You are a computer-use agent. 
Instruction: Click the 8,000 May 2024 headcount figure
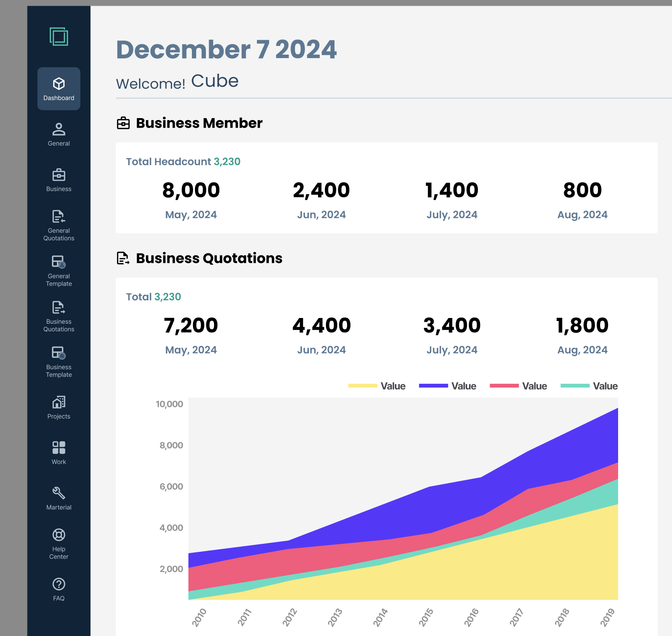[191, 190]
